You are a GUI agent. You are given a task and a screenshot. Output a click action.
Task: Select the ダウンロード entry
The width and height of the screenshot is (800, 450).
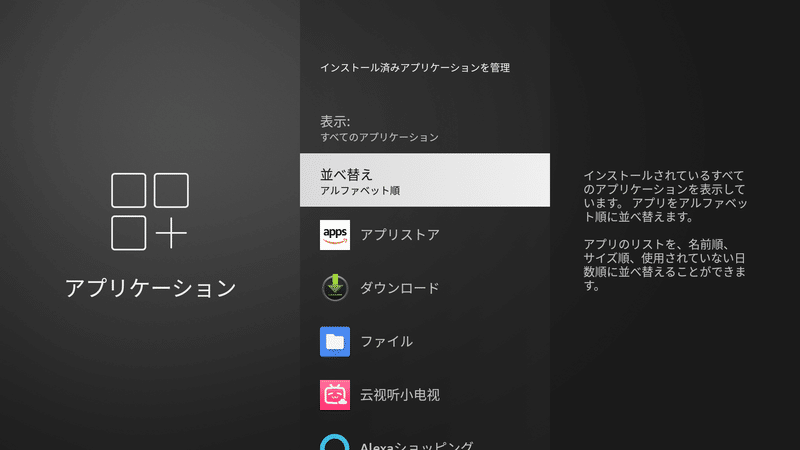click(x=424, y=288)
